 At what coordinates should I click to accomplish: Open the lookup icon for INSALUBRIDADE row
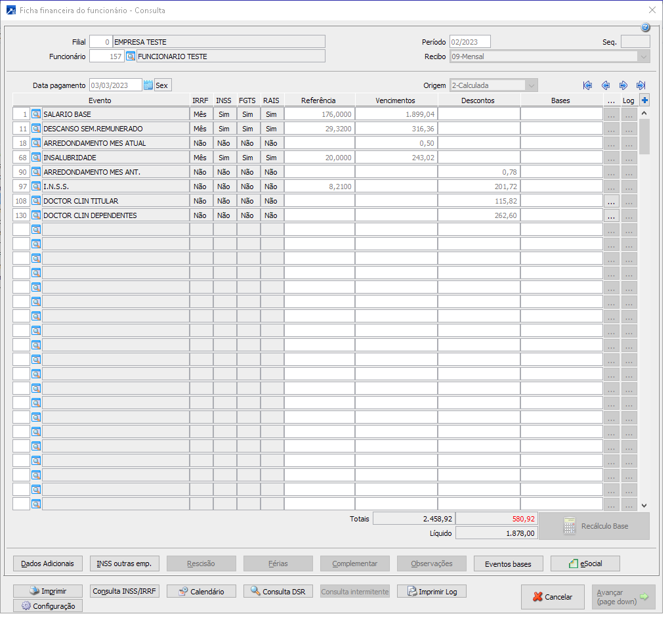pos(36,158)
